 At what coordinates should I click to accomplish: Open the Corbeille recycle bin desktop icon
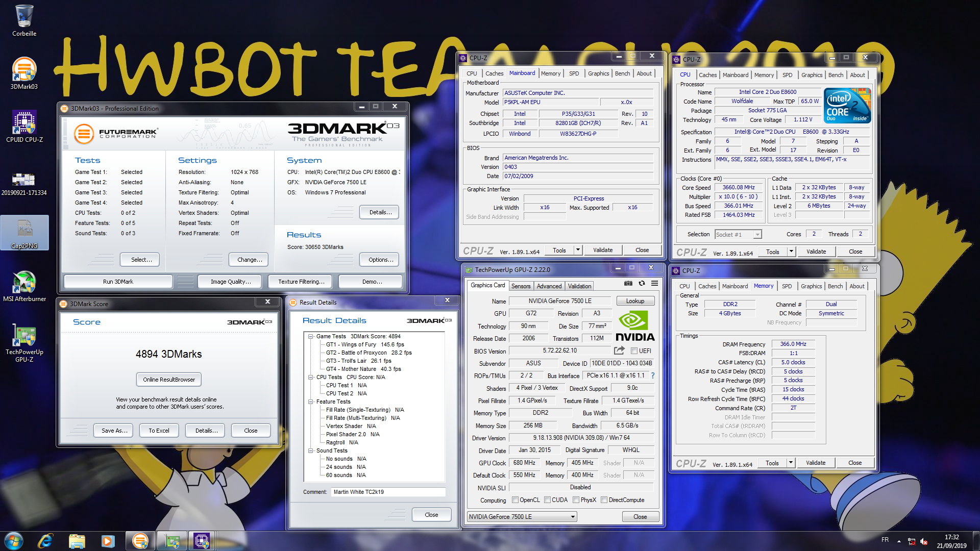point(24,20)
